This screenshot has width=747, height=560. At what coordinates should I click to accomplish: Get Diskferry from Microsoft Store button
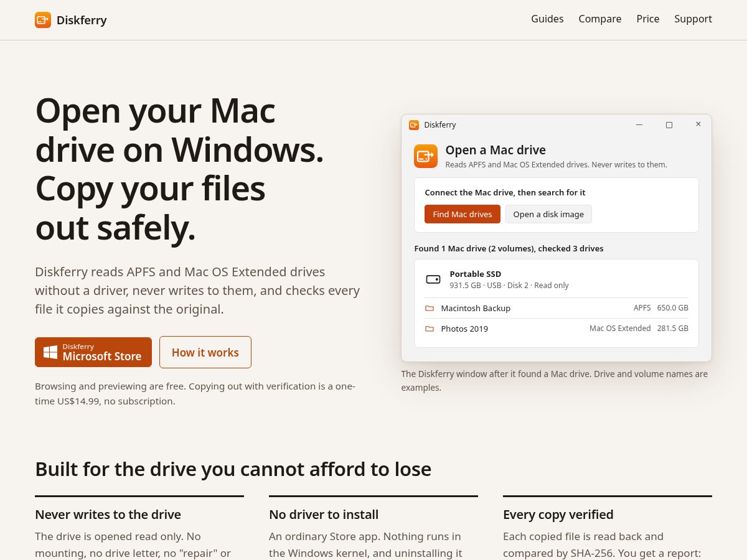pos(93,352)
